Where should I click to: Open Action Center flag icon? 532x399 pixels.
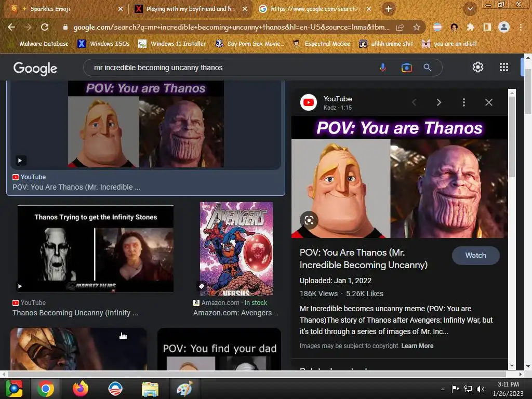(455, 389)
